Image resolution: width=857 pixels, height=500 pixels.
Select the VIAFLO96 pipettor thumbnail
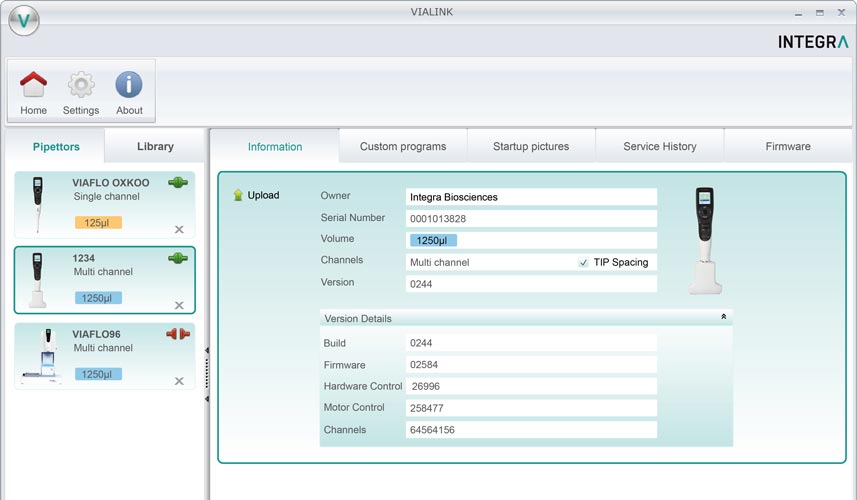[x=40, y=357]
